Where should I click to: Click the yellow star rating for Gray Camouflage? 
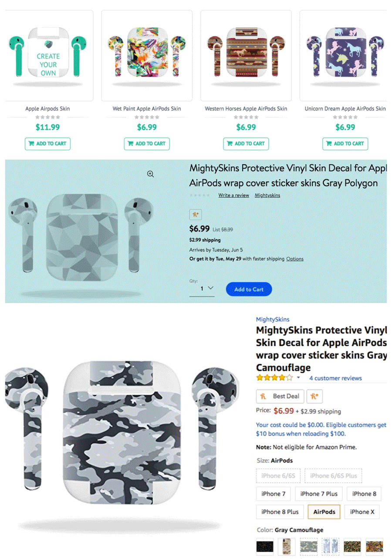[x=274, y=378]
